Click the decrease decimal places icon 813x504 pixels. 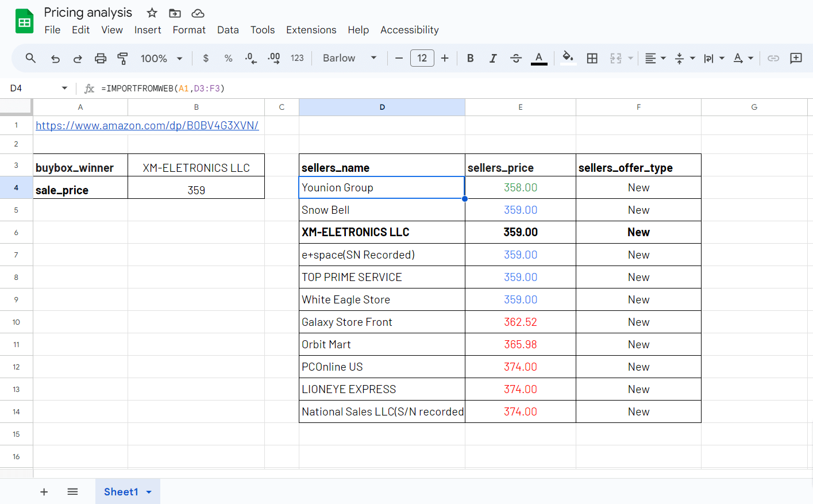pyautogui.click(x=251, y=58)
